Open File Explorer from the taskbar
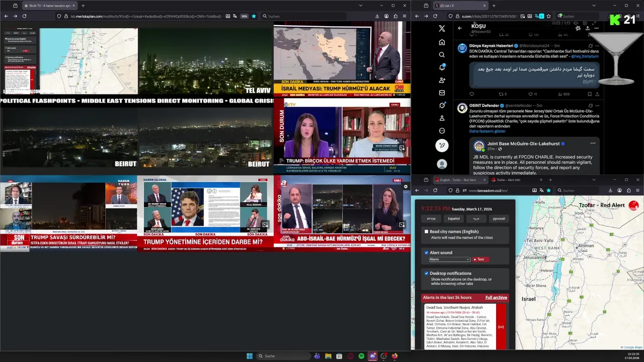Image resolution: width=644 pixels, height=362 pixels. [x=328, y=356]
